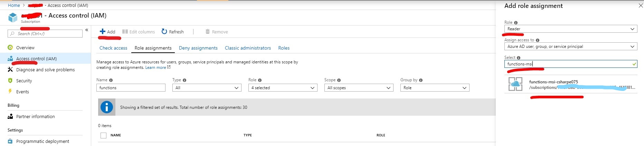Image resolution: width=644 pixels, height=146 pixels.
Task: Expand the Role dropdown showing Reader
Action: pos(571,29)
